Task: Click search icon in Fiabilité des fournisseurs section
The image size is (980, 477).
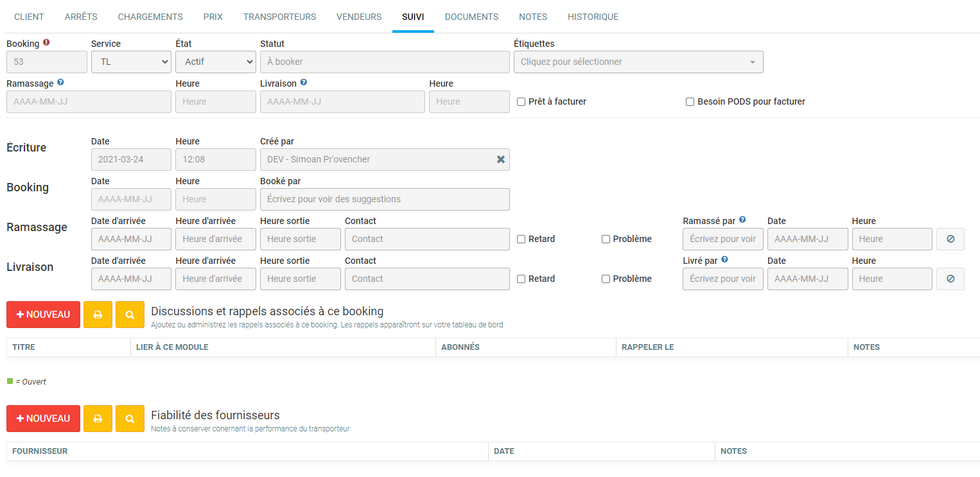Action: coord(130,419)
